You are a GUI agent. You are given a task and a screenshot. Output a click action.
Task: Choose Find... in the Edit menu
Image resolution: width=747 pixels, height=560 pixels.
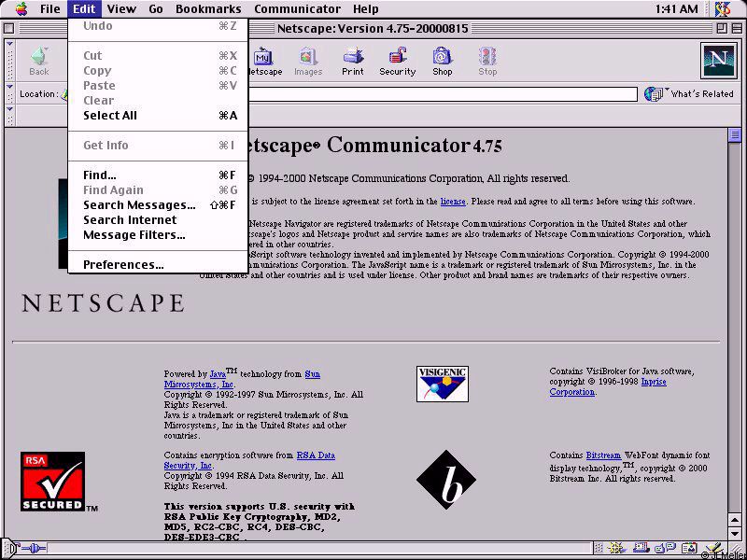(x=158, y=175)
